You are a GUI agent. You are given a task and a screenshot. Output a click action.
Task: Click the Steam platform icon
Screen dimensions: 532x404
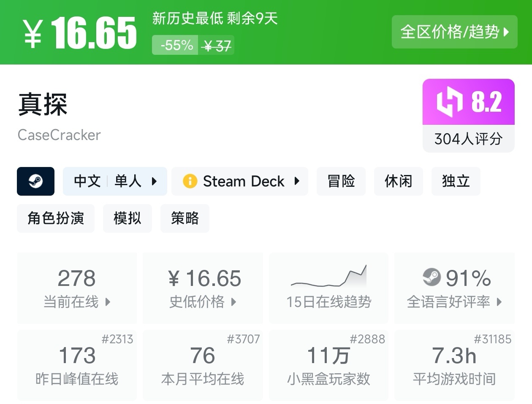click(35, 181)
